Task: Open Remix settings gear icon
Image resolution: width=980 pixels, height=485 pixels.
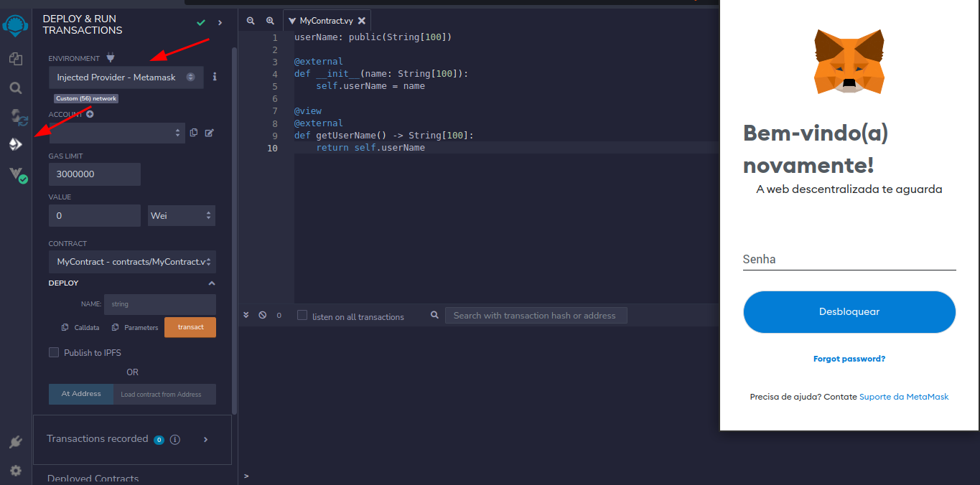Action: pos(16,471)
